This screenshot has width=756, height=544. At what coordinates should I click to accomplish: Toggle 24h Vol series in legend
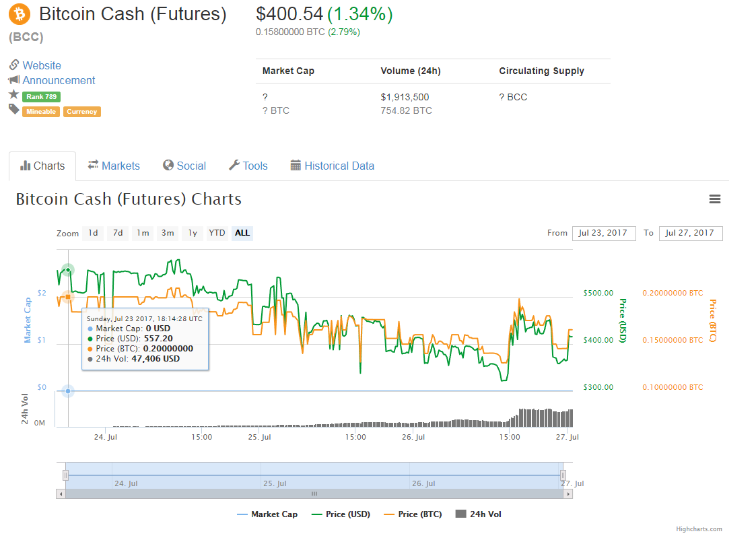click(x=479, y=514)
